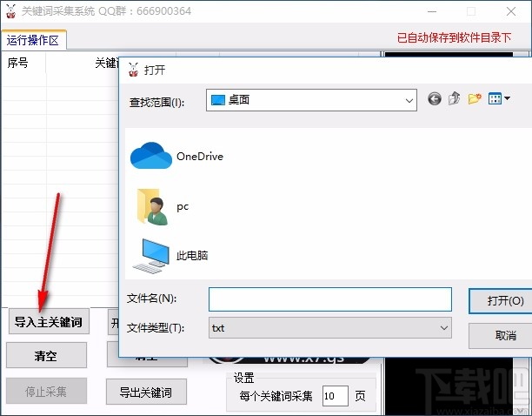Click the 导入主关键词 button
Viewport: 532px width, 416px height.
49,322
